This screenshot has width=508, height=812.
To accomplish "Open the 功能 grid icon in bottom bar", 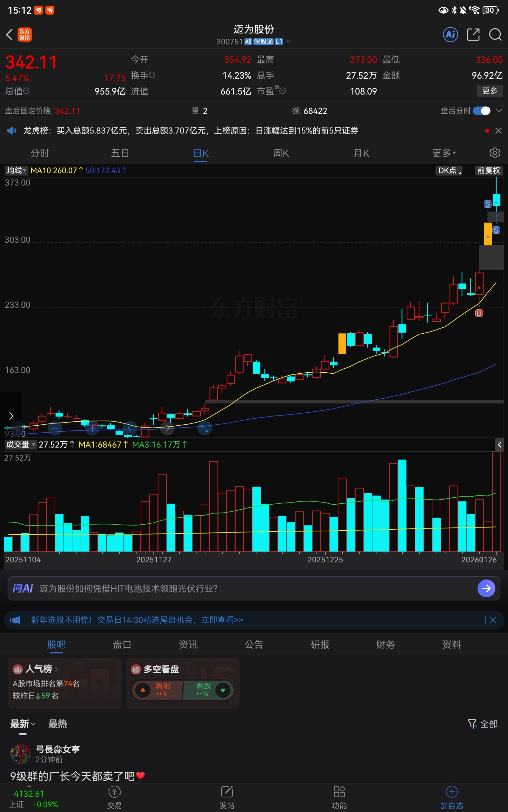I will (339, 792).
